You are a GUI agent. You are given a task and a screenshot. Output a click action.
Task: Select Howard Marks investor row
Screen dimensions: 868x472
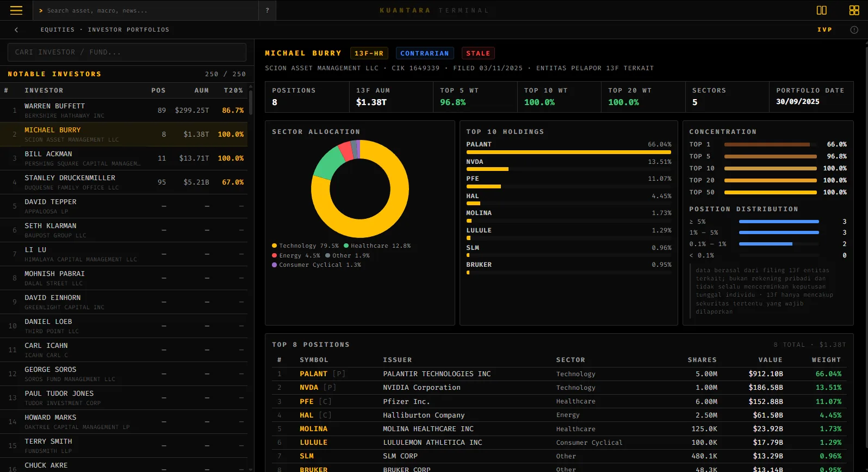(x=123, y=422)
